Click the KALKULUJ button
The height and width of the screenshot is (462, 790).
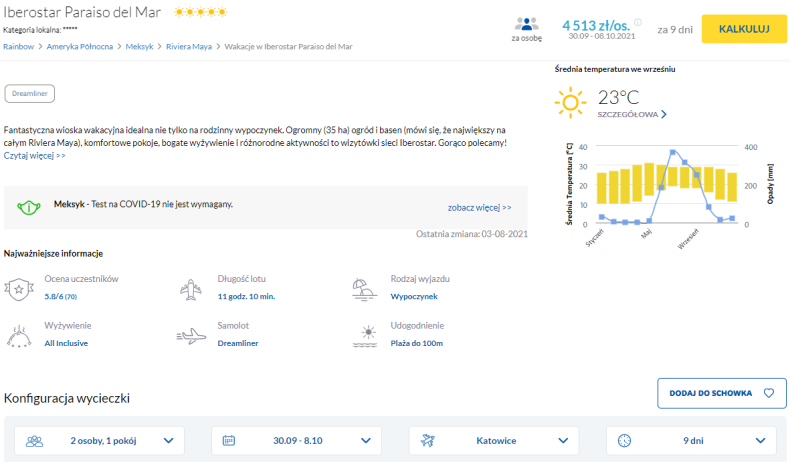[744, 29]
